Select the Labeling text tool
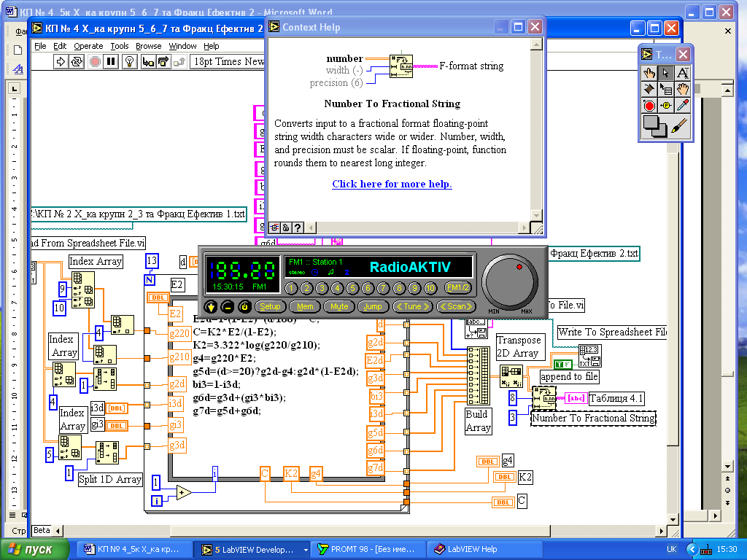The height and width of the screenshot is (560, 747). [682, 73]
